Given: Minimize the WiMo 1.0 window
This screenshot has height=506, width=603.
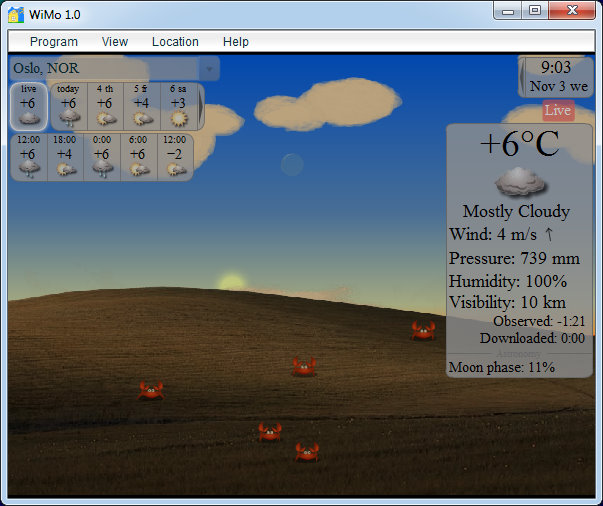Looking at the screenshot, I should pyautogui.click(x=508, y=11).
